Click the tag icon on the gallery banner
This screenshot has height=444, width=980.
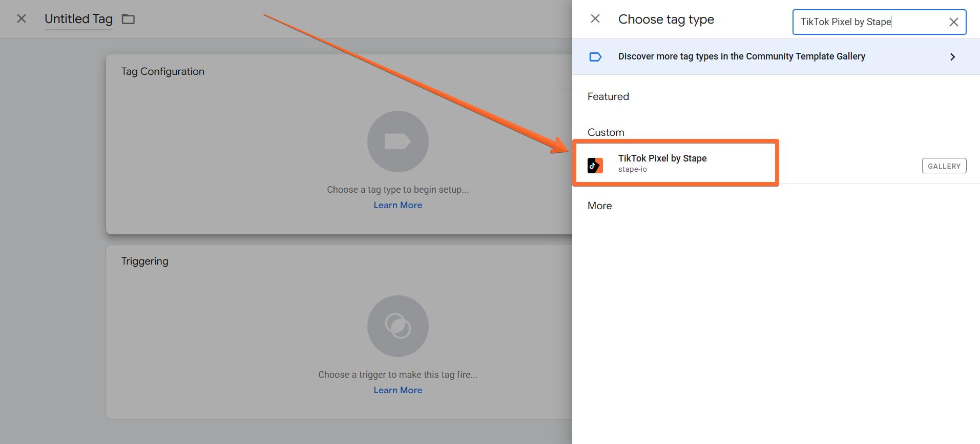click(x=595, y=57)
